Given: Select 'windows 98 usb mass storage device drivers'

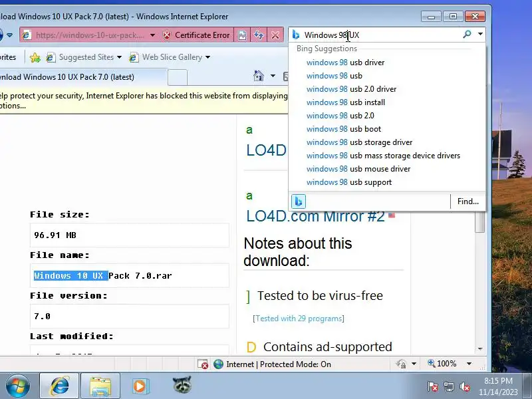Looking at the screenshot, I should [x=383, y=156].
